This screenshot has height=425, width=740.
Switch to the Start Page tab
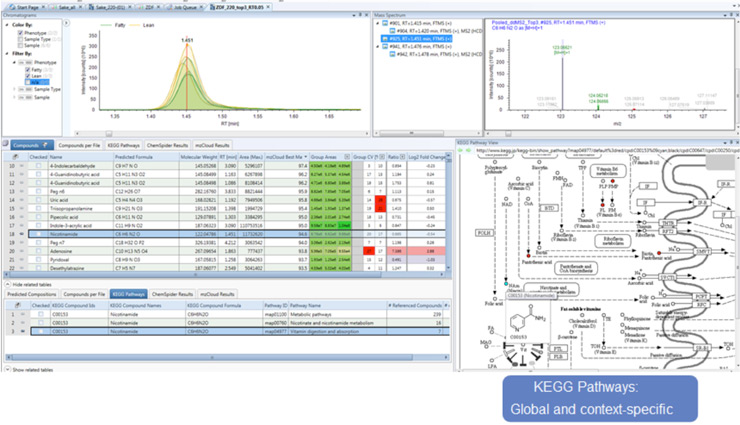pyautogui.click(x=27, y=7)
